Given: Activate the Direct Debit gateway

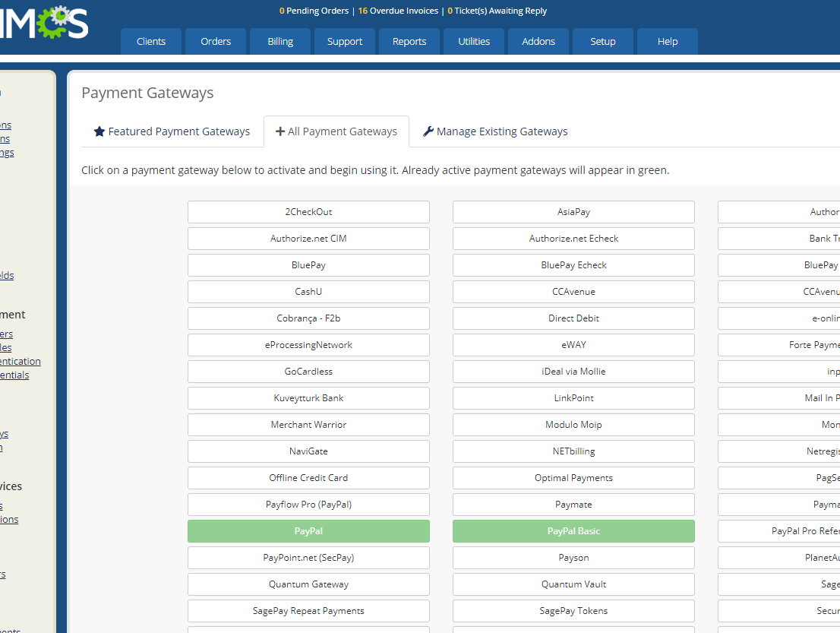Looking at the screenshot, I should (x=573, y=318).
